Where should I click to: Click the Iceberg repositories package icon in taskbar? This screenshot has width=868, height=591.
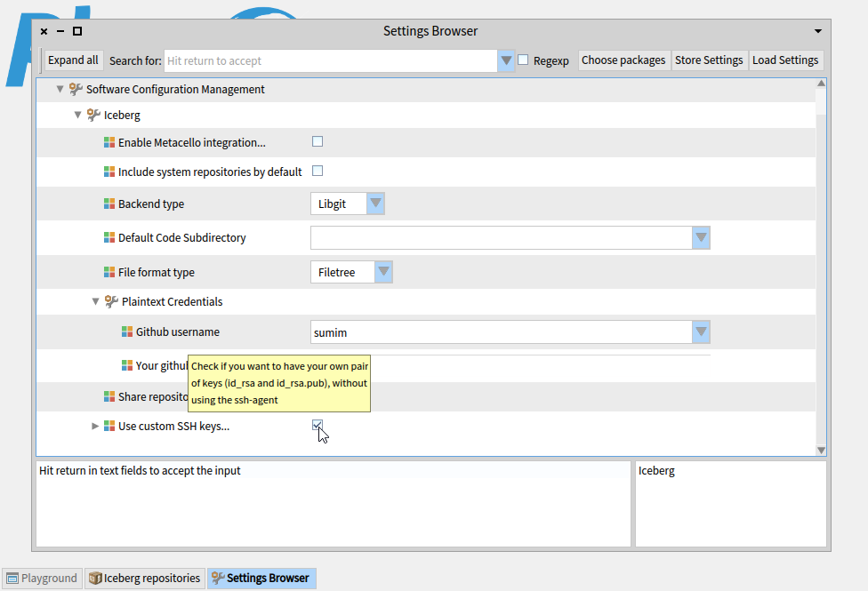(x=95, y=579)
